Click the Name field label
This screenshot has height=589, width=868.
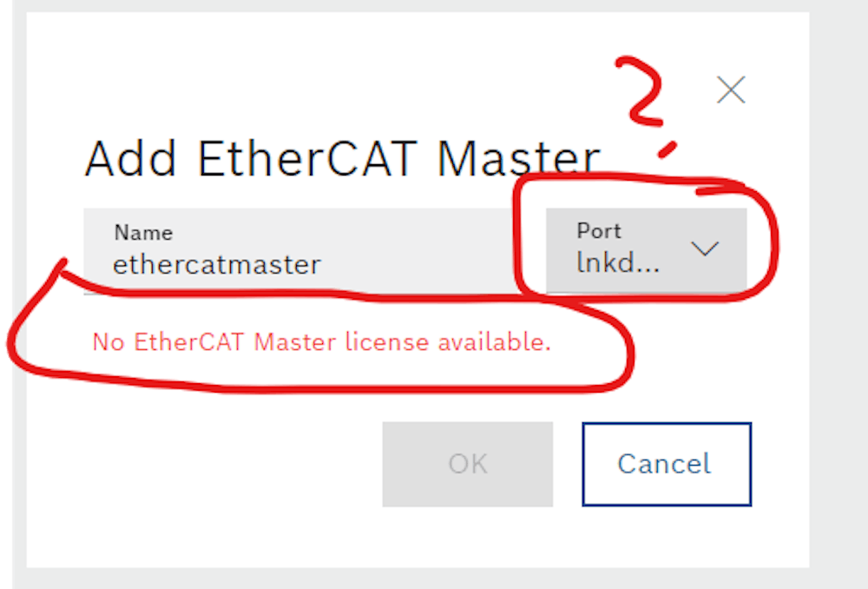143,233
